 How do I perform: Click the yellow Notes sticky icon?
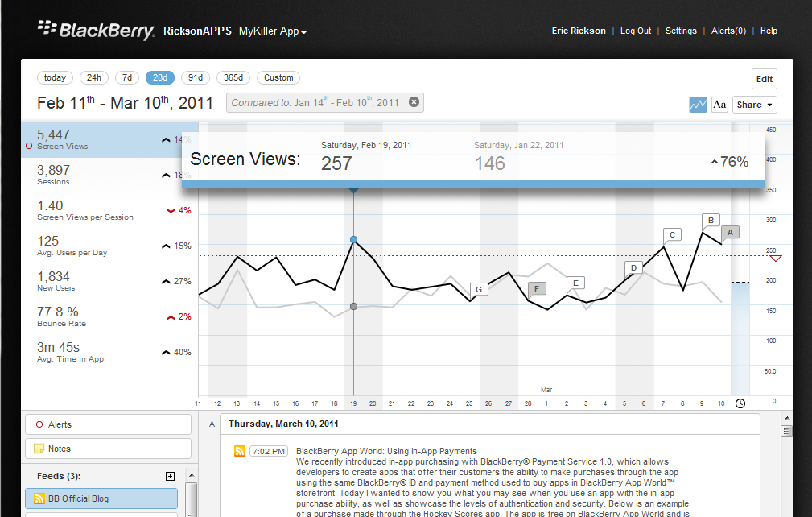pyautogui.click(x=39, y=449)
